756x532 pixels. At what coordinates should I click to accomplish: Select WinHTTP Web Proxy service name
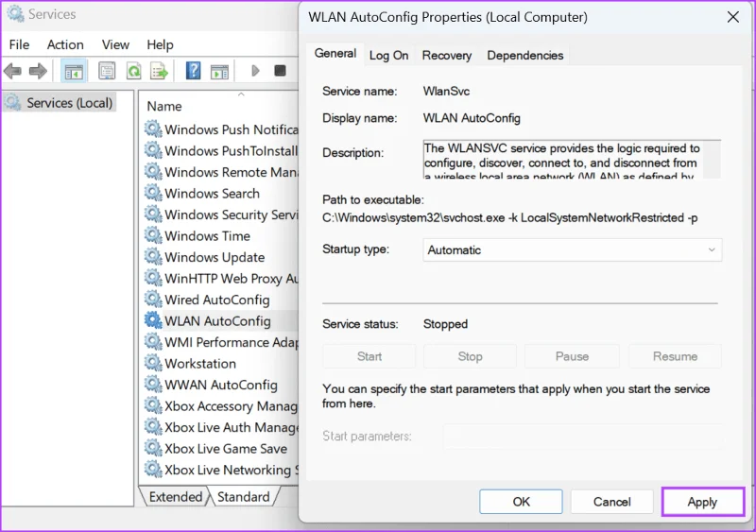click(232, 279)
